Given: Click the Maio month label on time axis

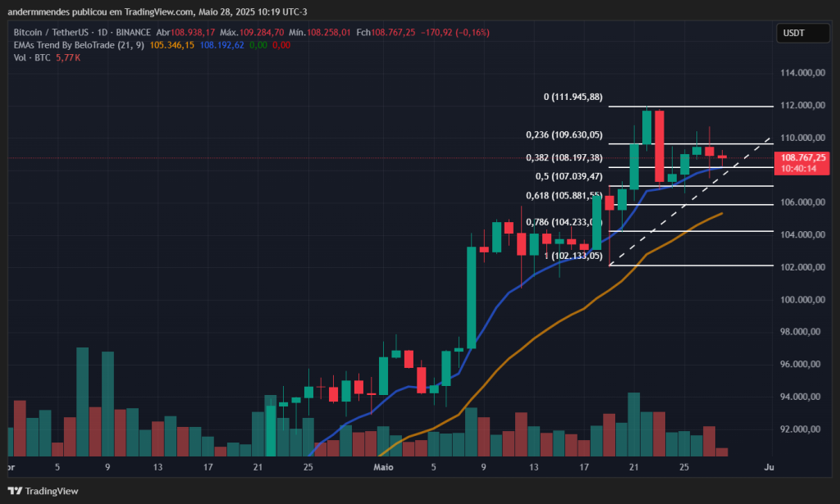Looking at the screenshot, I should click(x=384, y=468).
